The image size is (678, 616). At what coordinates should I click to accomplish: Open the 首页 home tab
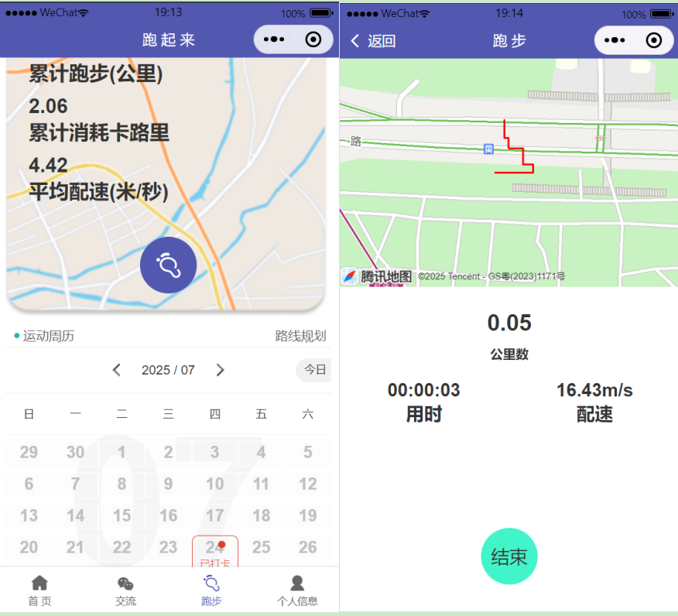tap(39, 590)
